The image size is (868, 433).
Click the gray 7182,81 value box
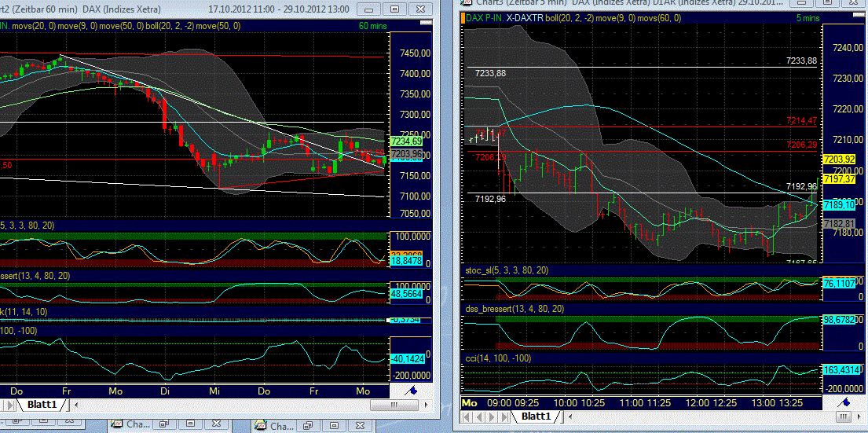[x=840, y=223]
